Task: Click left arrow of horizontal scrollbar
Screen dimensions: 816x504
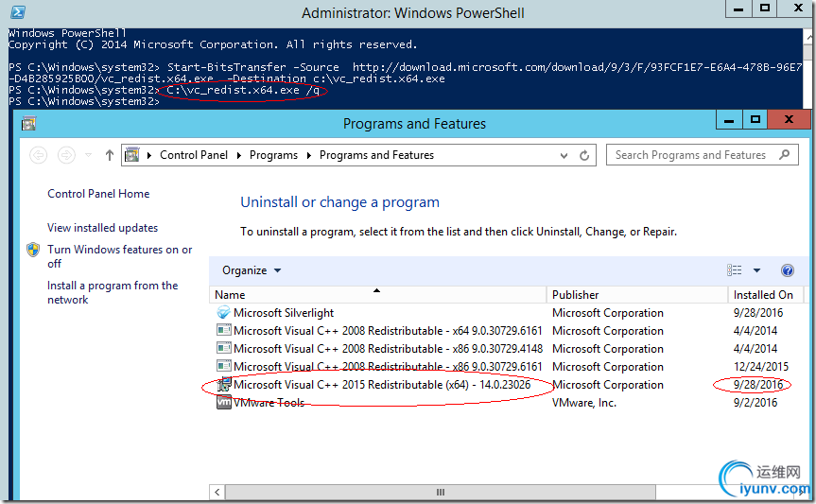Action: [x=217, y=492]
